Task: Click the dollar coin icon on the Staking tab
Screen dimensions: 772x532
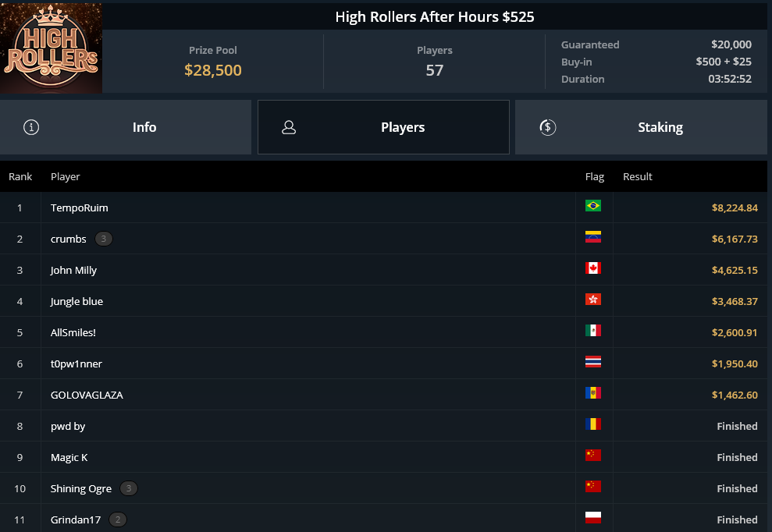Action: pyautogui.click(x=547, y=126)
